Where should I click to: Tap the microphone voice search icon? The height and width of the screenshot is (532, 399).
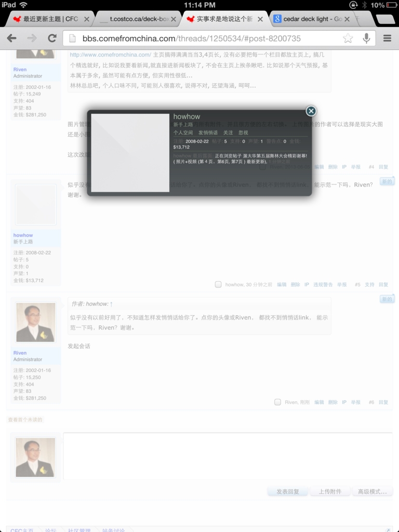366,38
